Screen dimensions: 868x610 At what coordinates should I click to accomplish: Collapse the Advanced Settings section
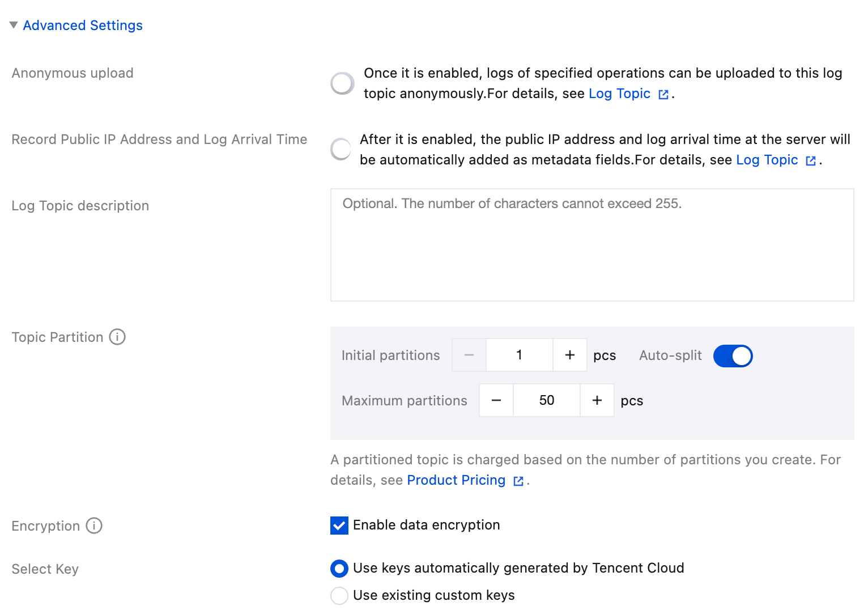[x=14, y=25]
